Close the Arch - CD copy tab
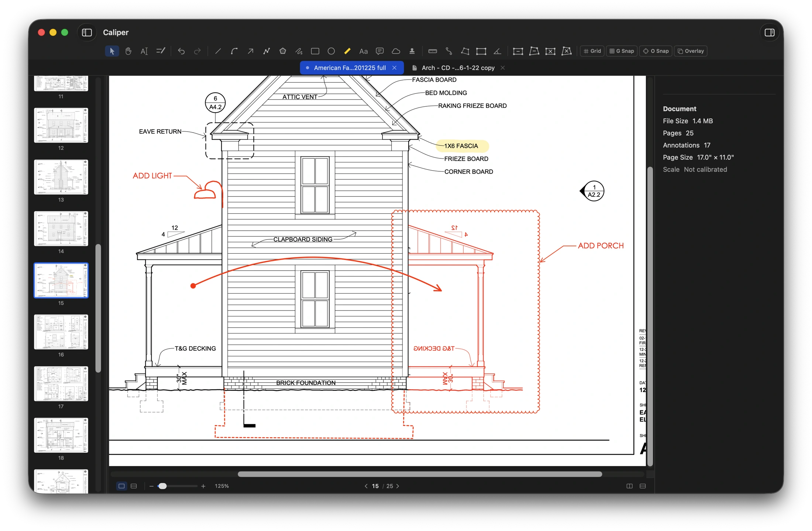812x531 pixels. [503, 68]
